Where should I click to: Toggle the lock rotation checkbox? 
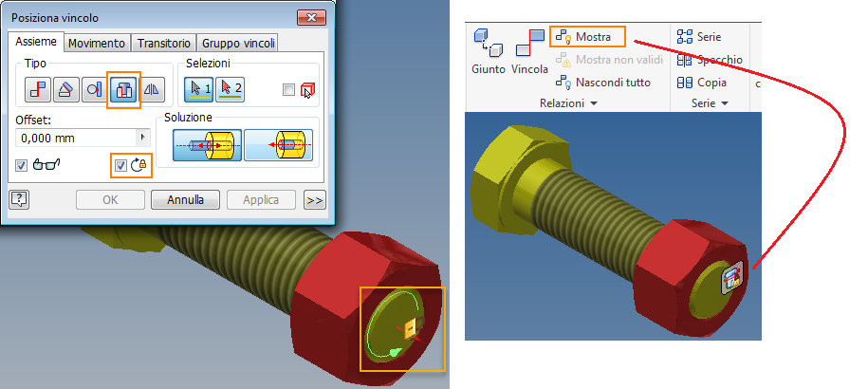tap(120, 165)
